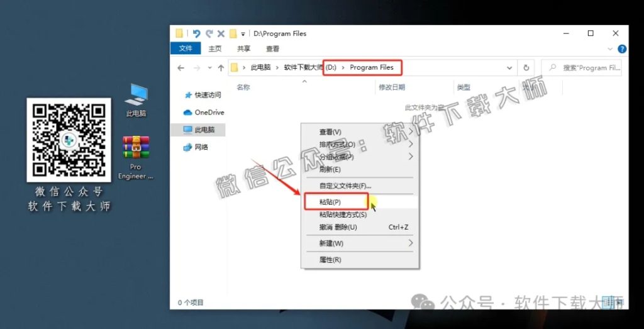The width and height of the screenshot is (644, 329).
Task: Switch to the 查看 ribbon tab
Action: click(273, 48)
